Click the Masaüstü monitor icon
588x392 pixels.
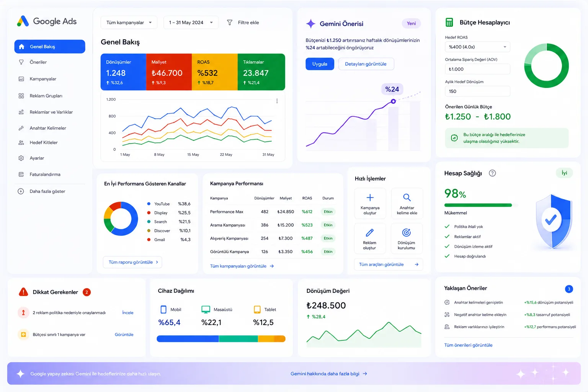(206, 310)
